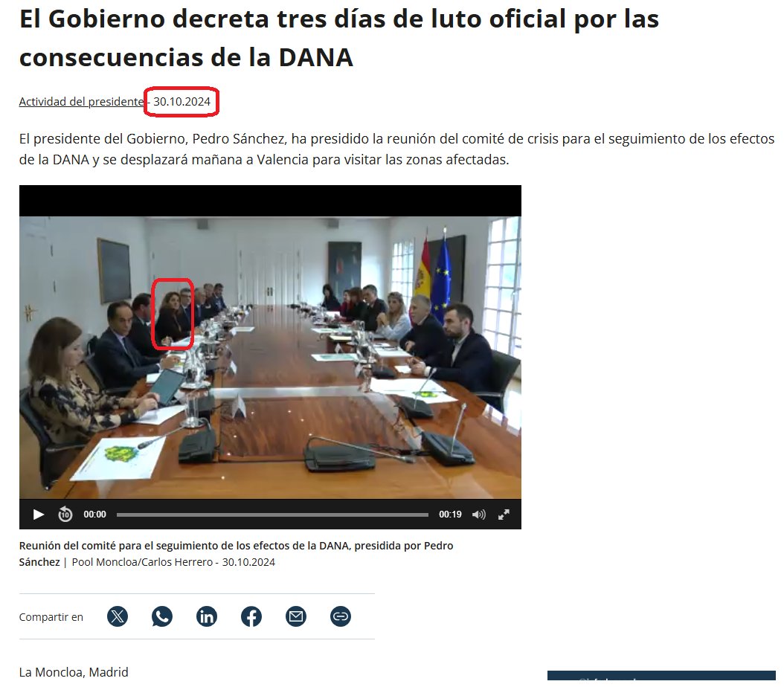784x687 pixels.
Task: Share the article on LinkedIn
Action: (x=207, y=616)
